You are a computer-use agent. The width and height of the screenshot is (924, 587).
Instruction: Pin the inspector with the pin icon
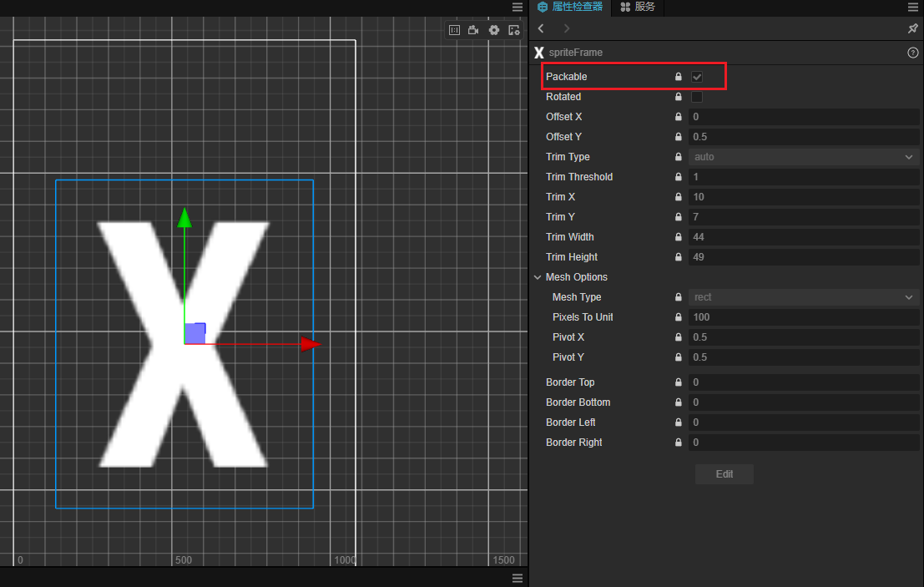(x=913, y=28)
